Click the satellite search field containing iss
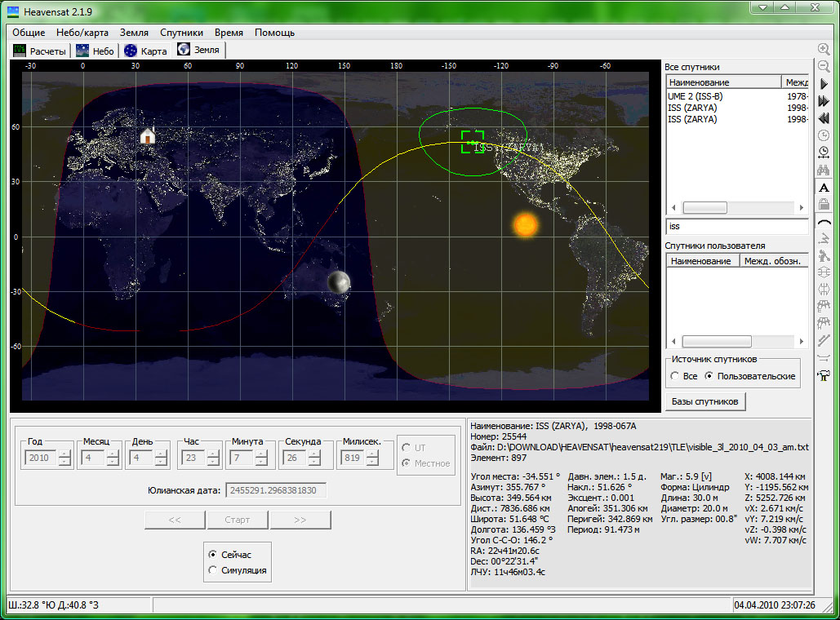 pyautogui.click(x=736, y=227)
